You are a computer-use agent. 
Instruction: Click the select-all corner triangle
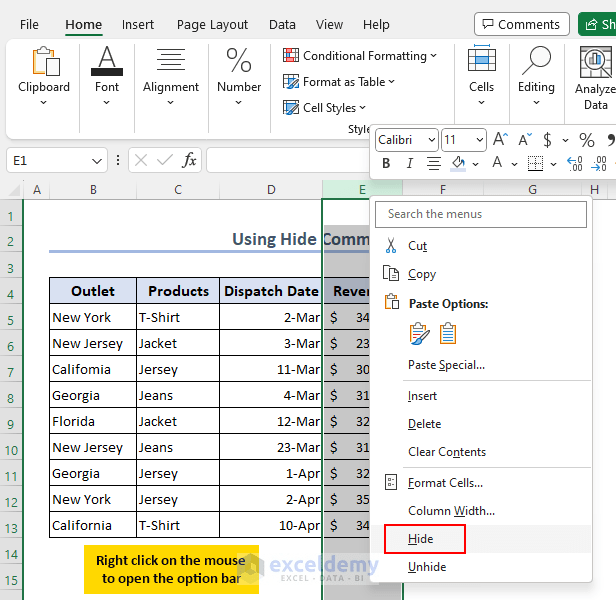pos(15,191)
